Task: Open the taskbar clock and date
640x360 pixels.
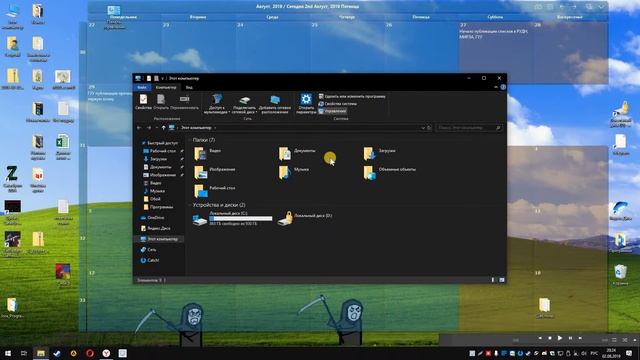Action: 611,353
